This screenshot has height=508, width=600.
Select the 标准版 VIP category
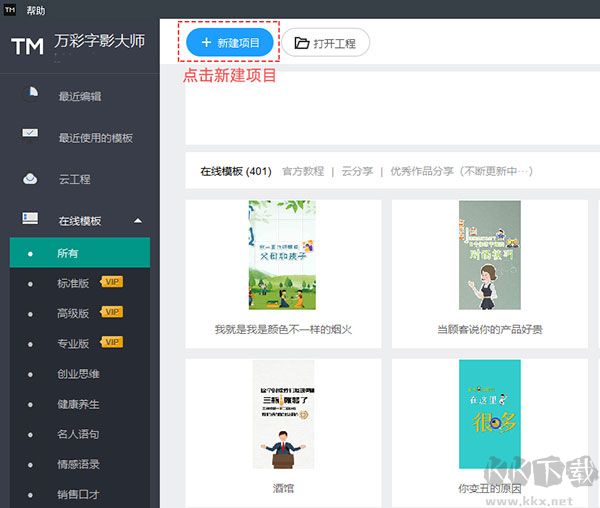click(73, 283)
